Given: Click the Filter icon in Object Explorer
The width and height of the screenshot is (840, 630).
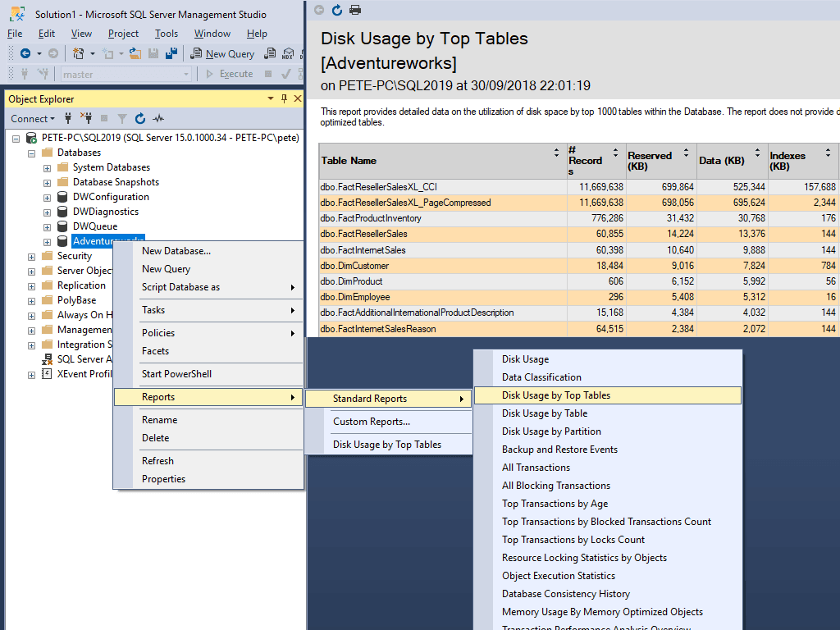Looking at the screenshot, I should tap(122, 118).
